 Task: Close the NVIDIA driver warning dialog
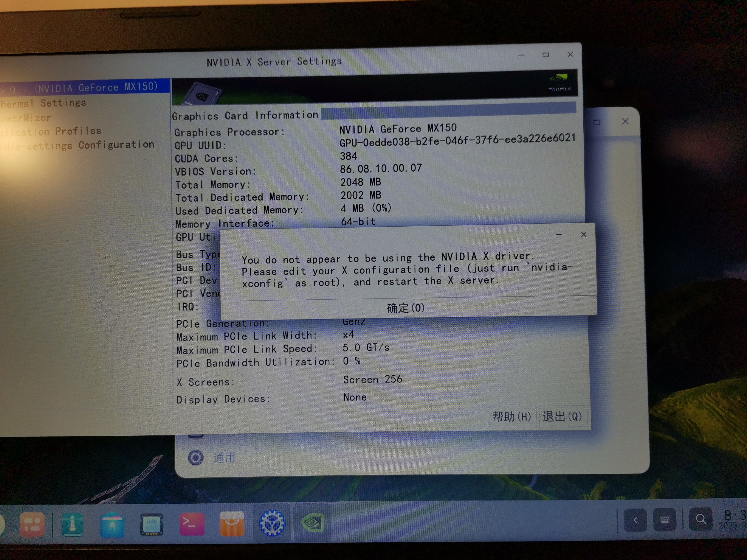[584, 234]
